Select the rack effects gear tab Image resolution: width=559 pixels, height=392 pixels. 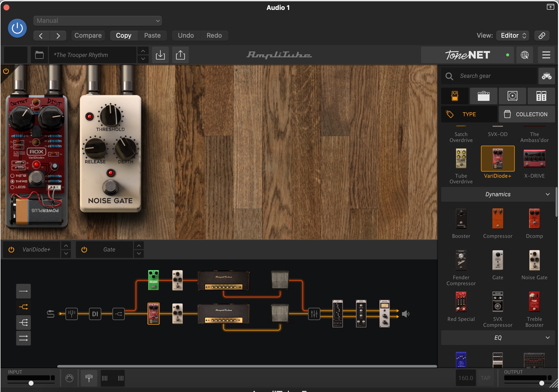pyautogui.click(x=541, y=96)
